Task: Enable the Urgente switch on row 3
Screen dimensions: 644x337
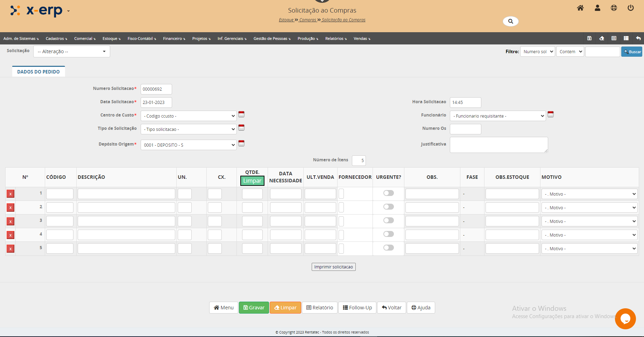Action: tap(388, 220)
